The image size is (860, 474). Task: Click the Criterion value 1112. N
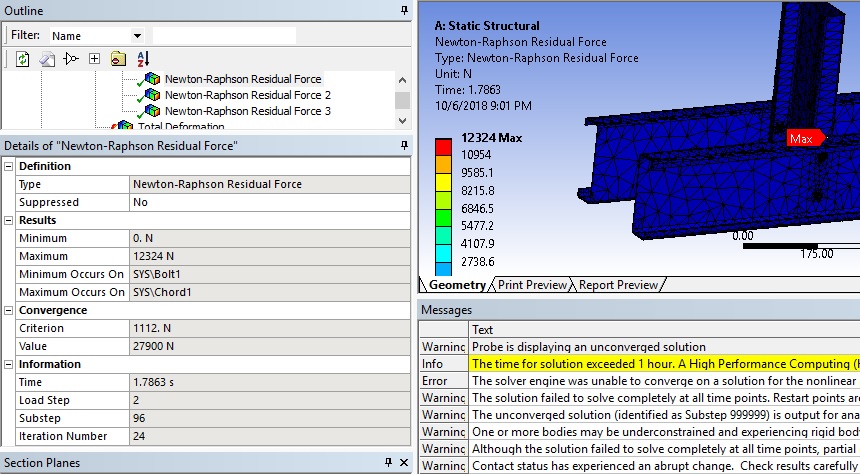[x=270, y=328]
